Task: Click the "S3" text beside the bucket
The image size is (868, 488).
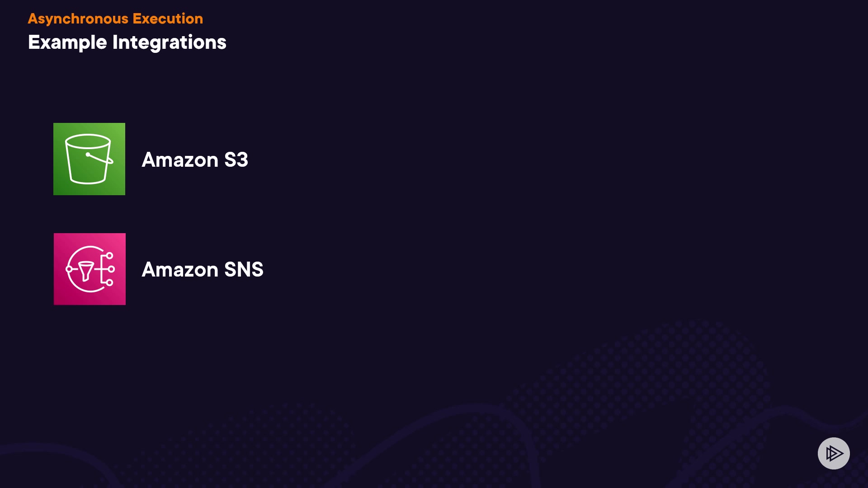Action: point(236,160)
